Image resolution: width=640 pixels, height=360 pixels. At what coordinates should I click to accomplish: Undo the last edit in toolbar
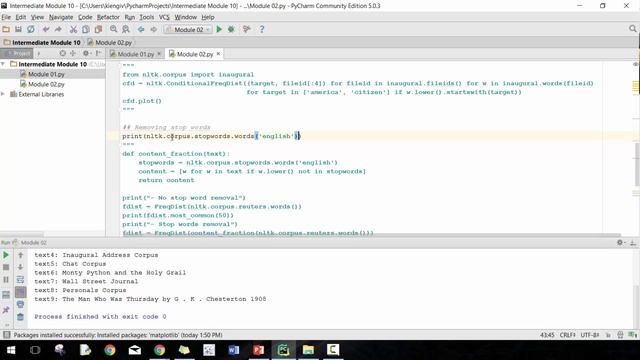click(x=46, y=29)
